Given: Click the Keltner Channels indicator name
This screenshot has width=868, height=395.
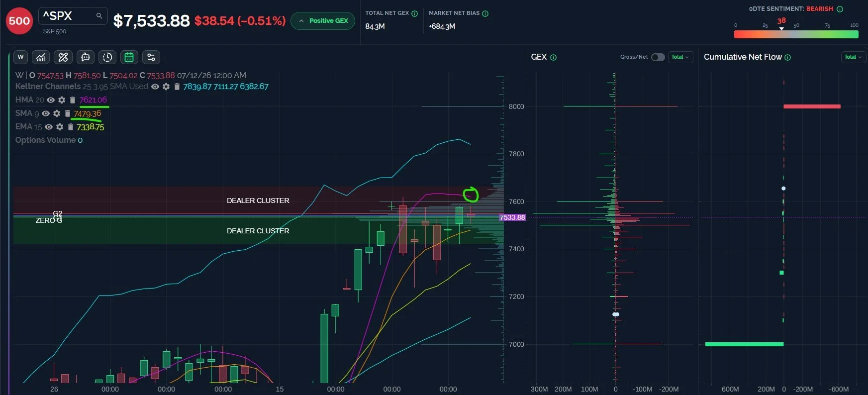Looking at the screenshot, I should [48, 87].
